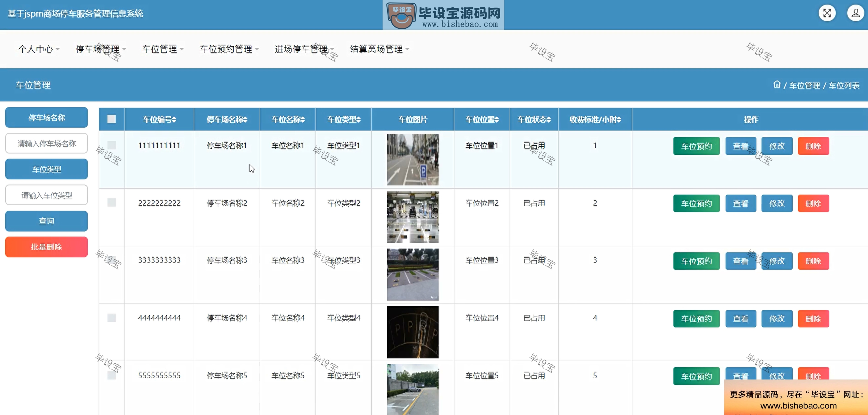Focus the 请输入车位类型 input field
This screenshot has width=868, height=415.
47,195
